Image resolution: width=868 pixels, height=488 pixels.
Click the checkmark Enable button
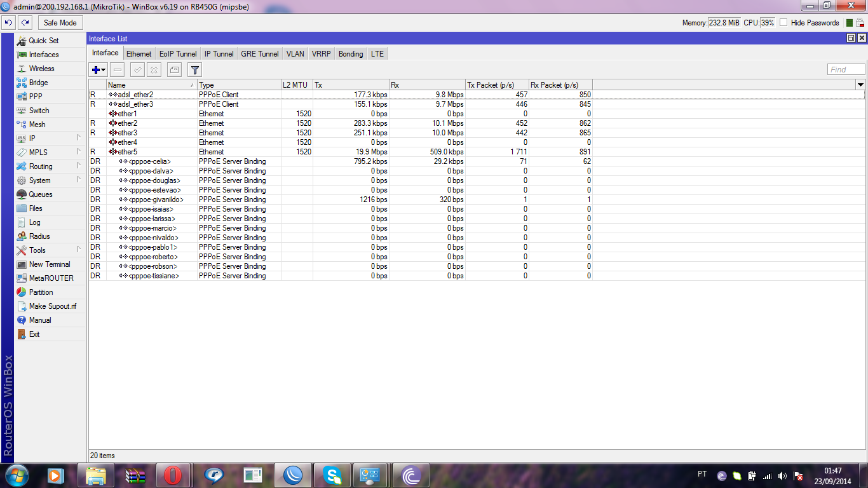pos(137,70)
